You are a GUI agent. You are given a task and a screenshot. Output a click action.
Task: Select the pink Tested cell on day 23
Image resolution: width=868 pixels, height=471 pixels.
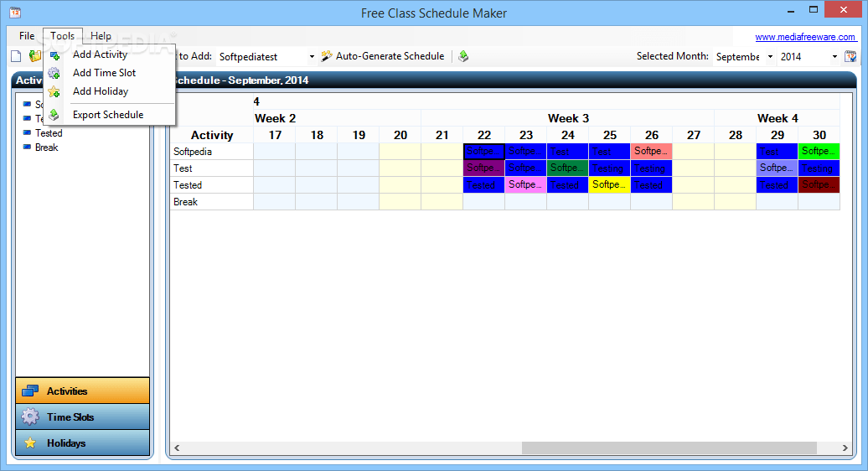coord(525,184)
